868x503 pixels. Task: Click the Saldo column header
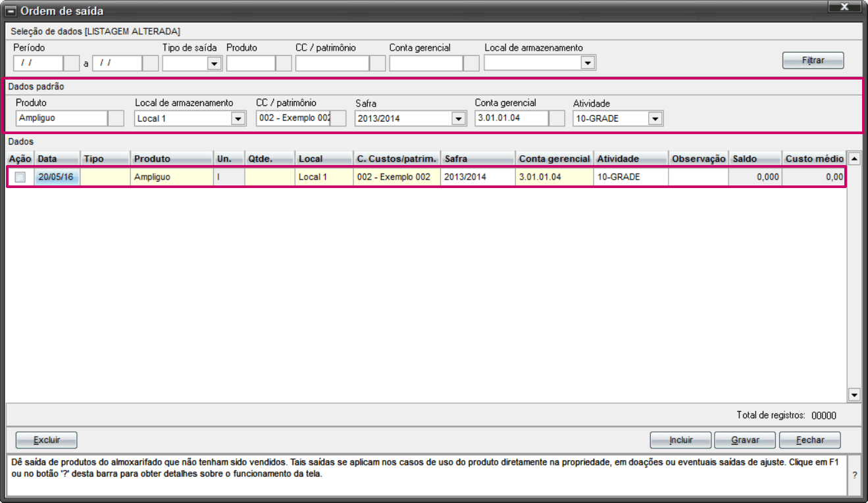point(756,158)
